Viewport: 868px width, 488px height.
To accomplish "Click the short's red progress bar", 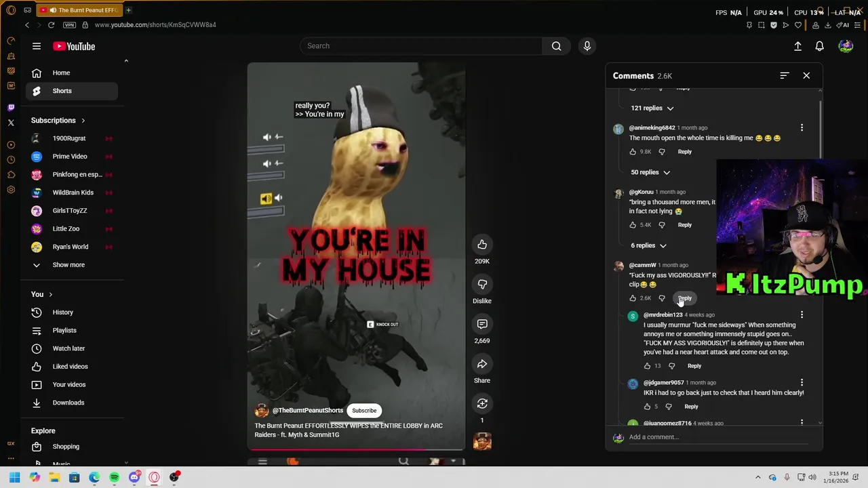I will [357, 449].
